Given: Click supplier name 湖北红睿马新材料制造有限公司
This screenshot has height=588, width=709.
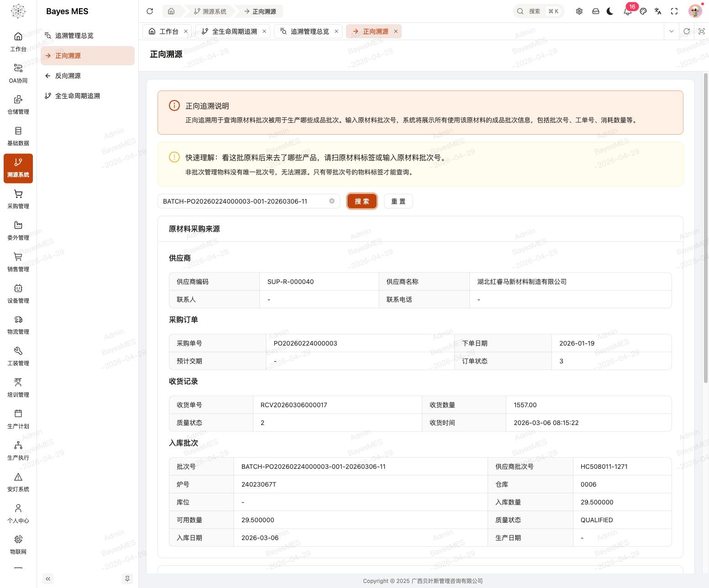Looking at the screenshot, I should (x=522, y=282).
